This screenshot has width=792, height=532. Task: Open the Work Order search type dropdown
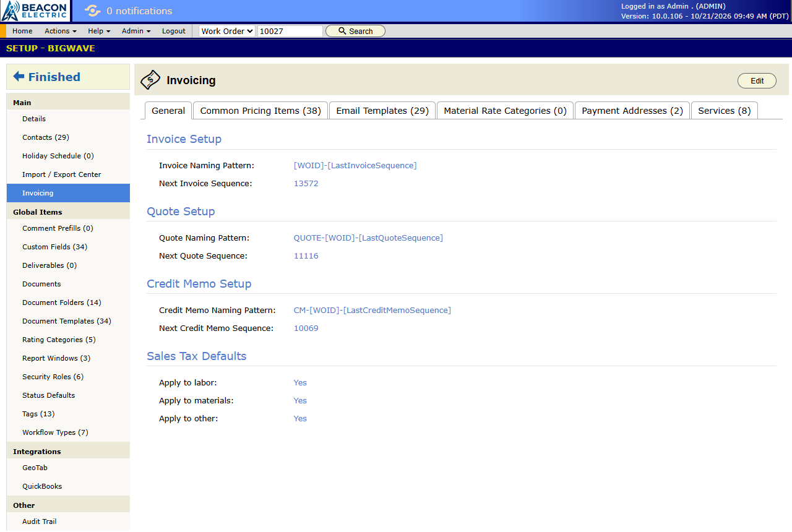coord(227,31)
